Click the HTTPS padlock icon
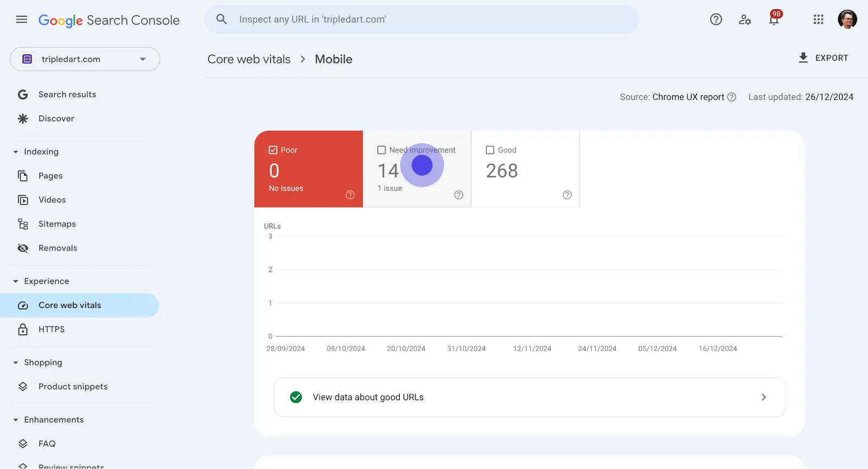868x469 pixels. pyautogui.click(x=23, y=329)
